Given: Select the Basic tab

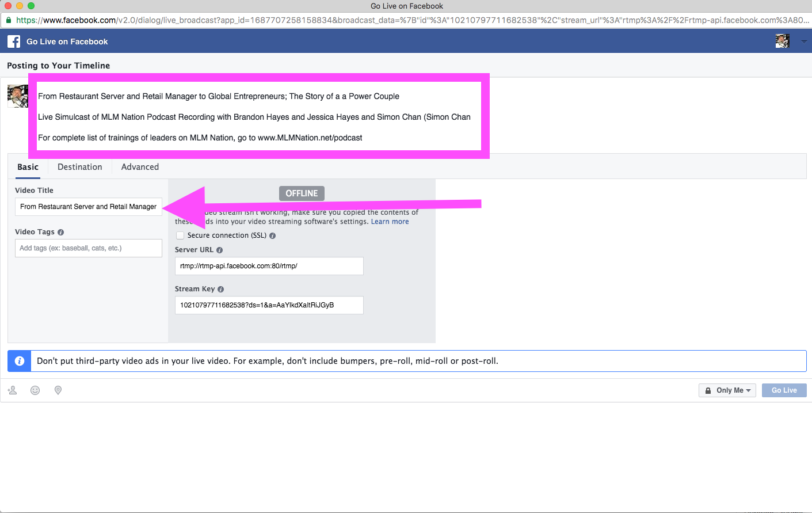Looking at the screenshot, I should [28, 167].
